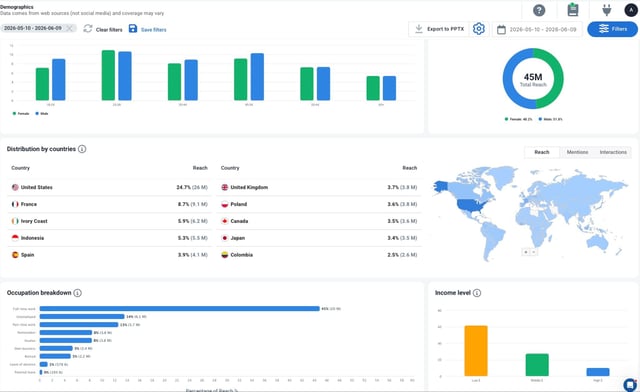Switch to the Interactions tab
Viewport: 640px width, 392px height.
613,152
